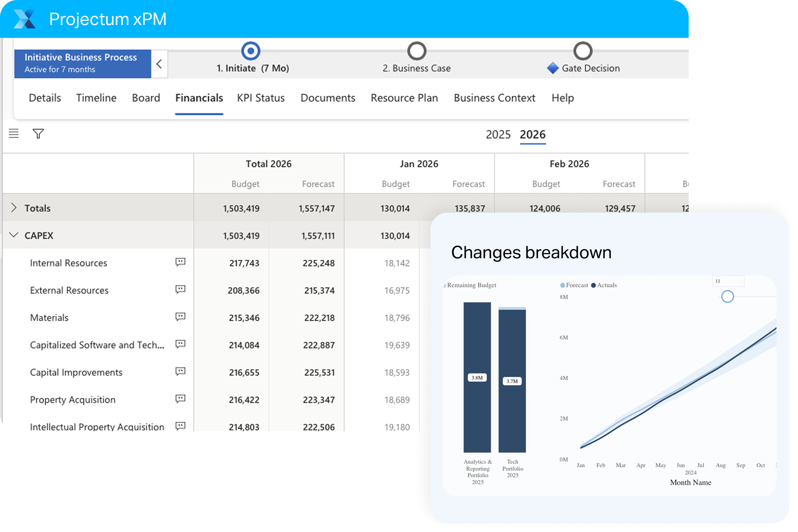The width and height of the screenshot is (798, 532).
Task: Open the list view icon above the financials table
Action: click(x=14, y=134)
